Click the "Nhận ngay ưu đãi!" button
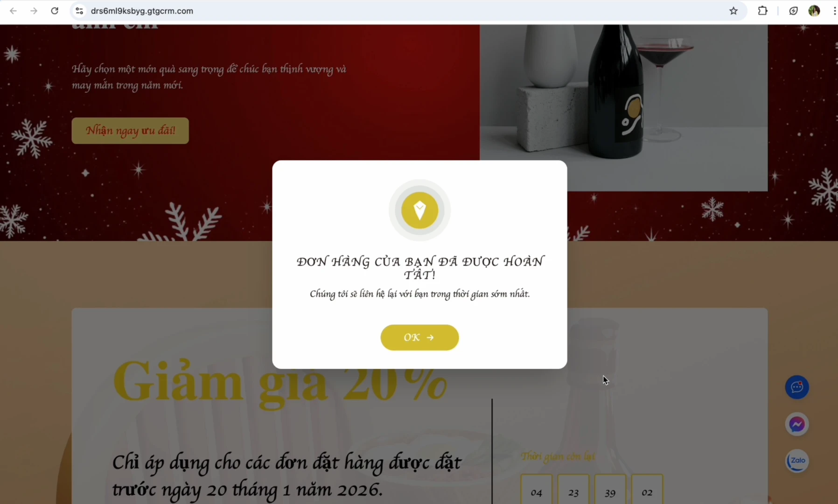The height and width of the screenshot is (504, 838). click(130, 131)
